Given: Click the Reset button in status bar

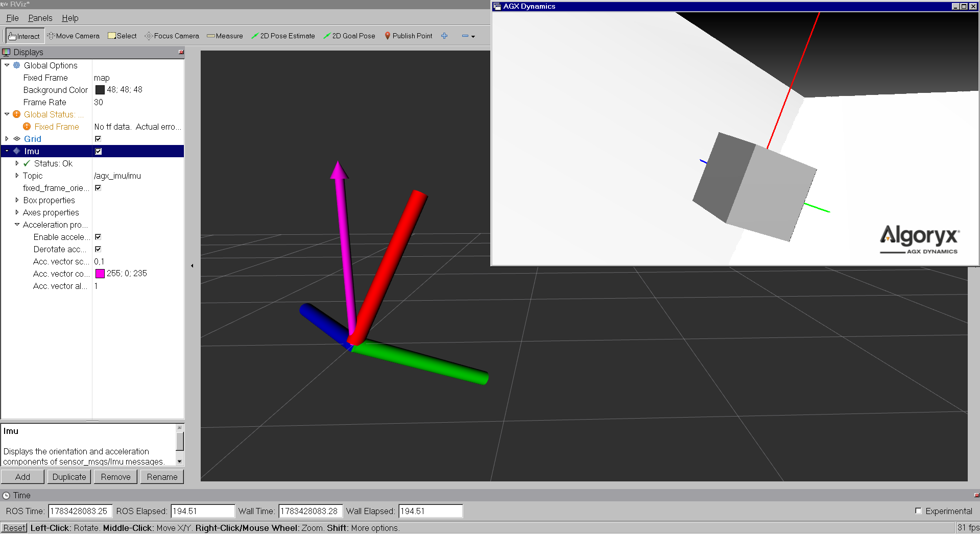Looking at the screenshot, I should [14, 528].
